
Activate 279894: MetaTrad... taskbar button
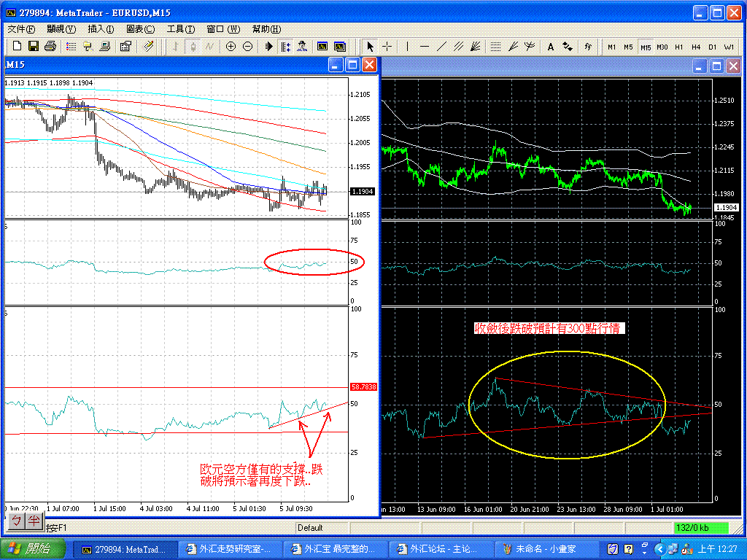(x=125, y=549)
